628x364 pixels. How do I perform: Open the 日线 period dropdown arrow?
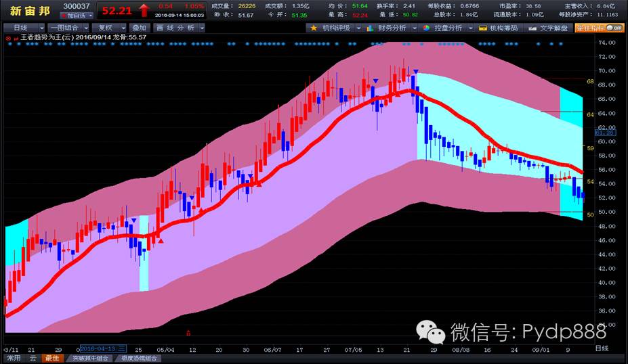[x=41, y=28]
